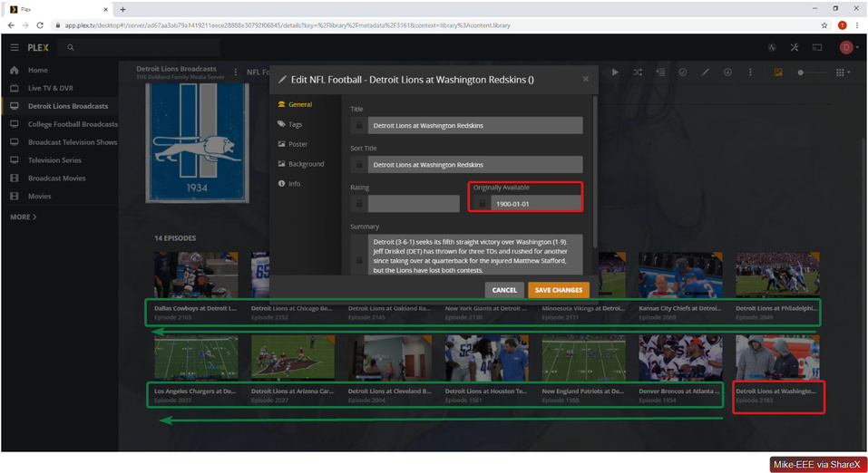Click the thumbnail size slider

pyautogui.click(x=812, y=72)
